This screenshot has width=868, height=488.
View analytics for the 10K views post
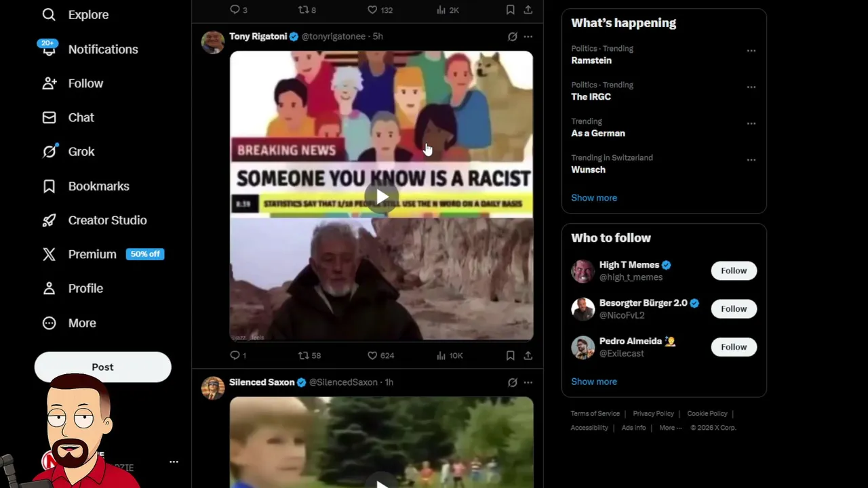pos(450,355)
